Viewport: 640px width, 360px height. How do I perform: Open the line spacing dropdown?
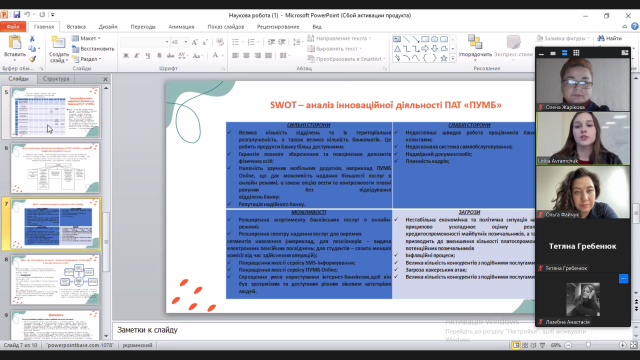tap(298, 42)
